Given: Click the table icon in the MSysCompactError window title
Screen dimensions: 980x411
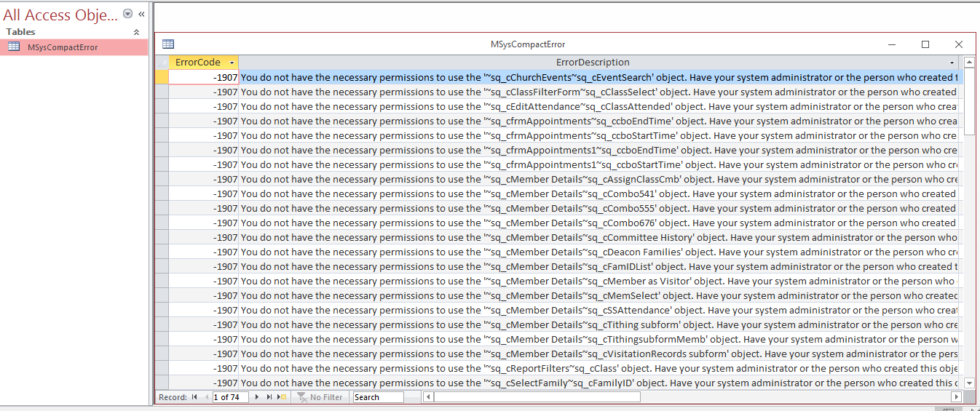Looking at the screenshot, I should 168,44.
